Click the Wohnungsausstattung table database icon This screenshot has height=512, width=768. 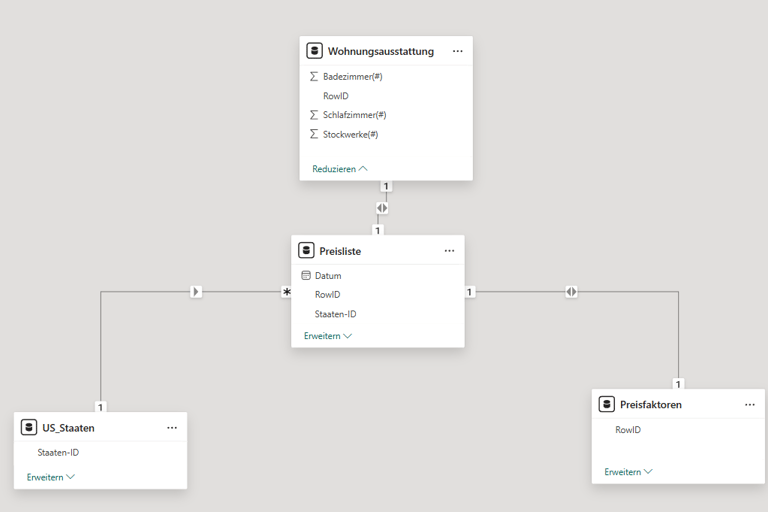(x=314, y=50)
